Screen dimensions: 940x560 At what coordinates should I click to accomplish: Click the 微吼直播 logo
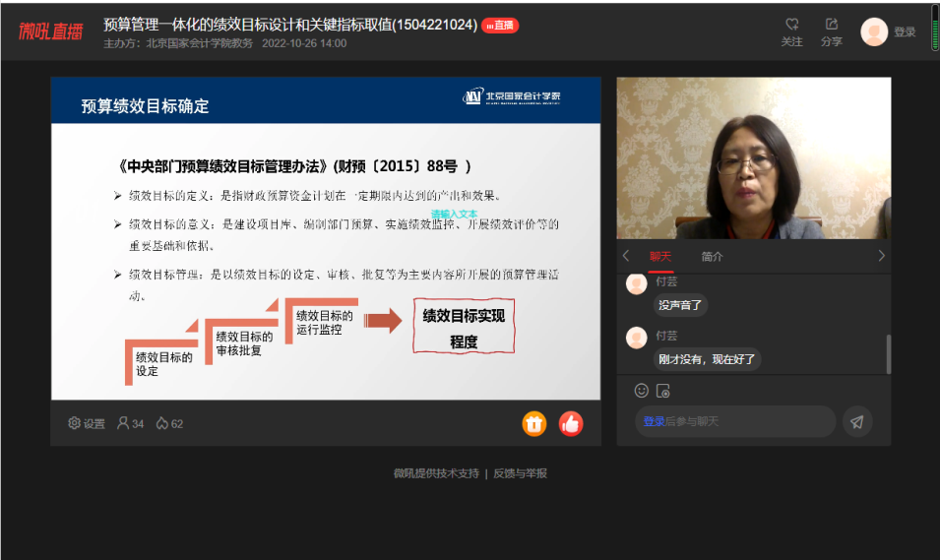point(51,31)
